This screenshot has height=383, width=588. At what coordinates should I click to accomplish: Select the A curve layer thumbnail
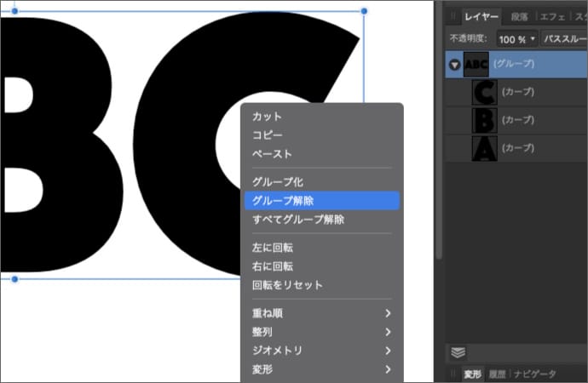tap(484, 148)
